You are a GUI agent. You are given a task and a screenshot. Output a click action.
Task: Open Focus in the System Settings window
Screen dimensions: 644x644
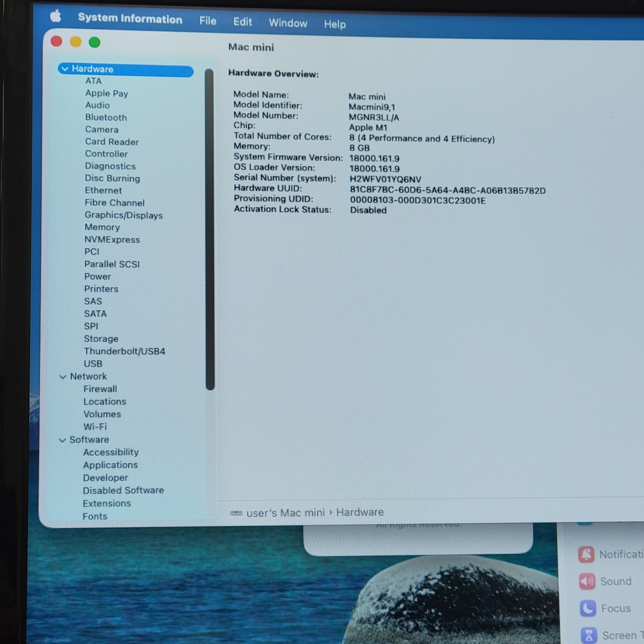coord(605,608)
